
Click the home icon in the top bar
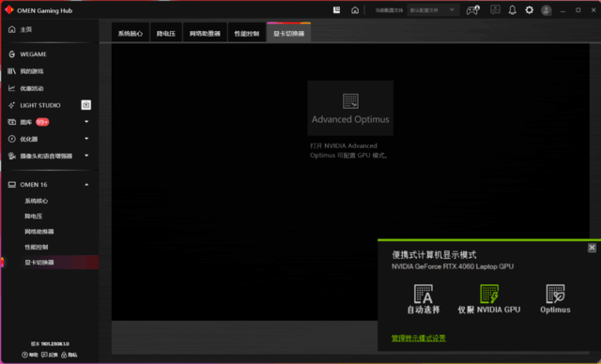tap(355, 10)
